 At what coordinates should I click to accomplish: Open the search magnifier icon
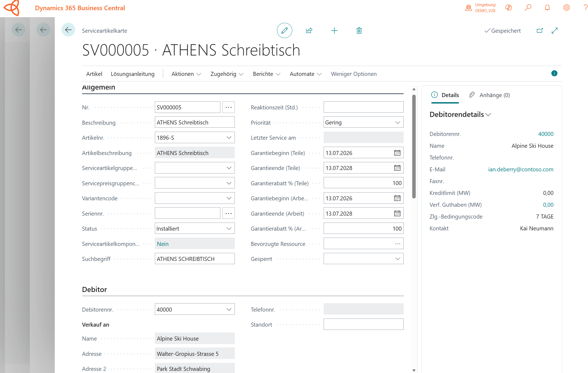pos(528,8)
